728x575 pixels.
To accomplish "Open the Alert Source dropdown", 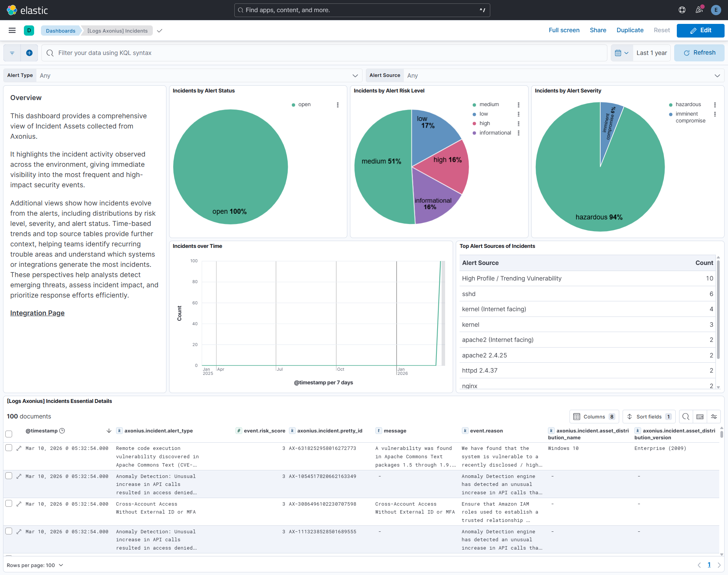I will (564, 75).
